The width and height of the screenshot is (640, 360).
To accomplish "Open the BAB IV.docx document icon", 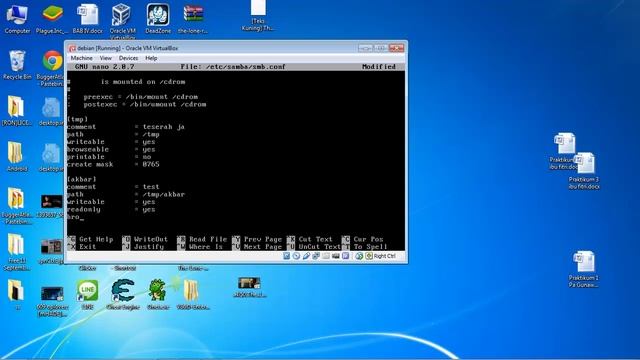I will [87, 19].
